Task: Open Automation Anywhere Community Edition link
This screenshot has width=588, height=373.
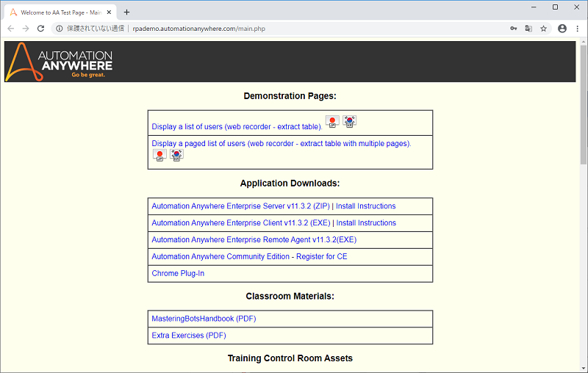Action: point(249,256)
